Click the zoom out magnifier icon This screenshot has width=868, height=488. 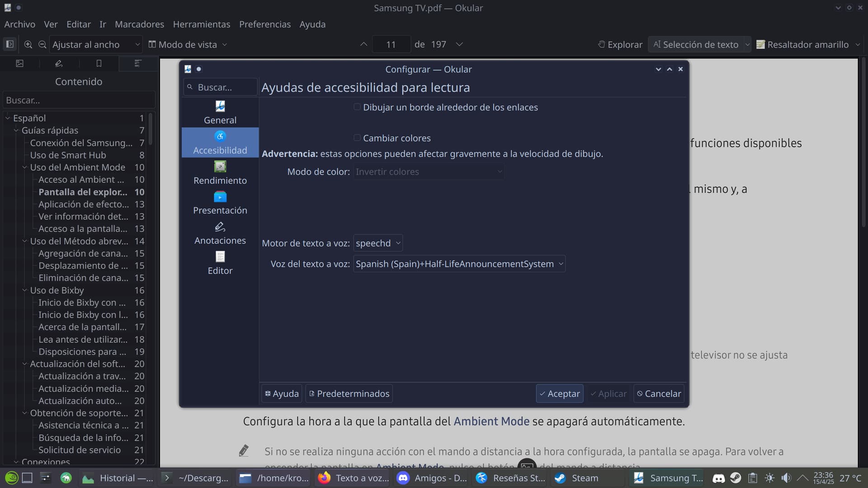point(42,44)
